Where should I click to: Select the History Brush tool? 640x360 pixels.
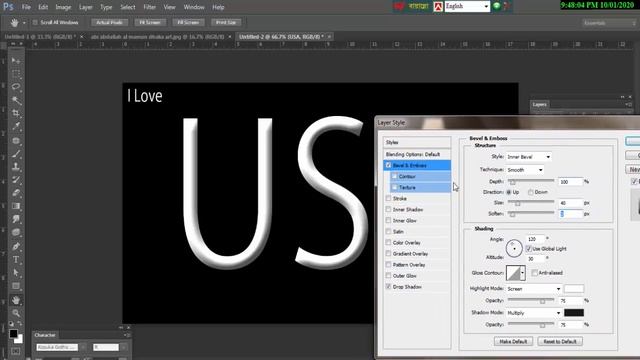pyautogui.click(x=16, y=180)
